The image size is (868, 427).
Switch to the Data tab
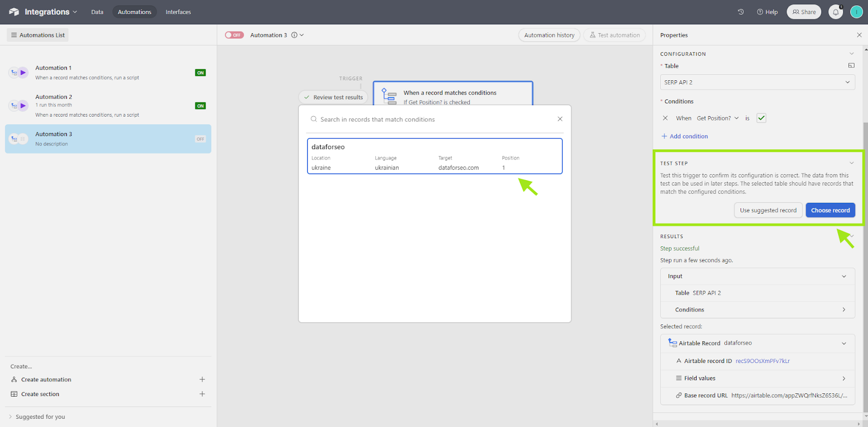click(97, 12)
